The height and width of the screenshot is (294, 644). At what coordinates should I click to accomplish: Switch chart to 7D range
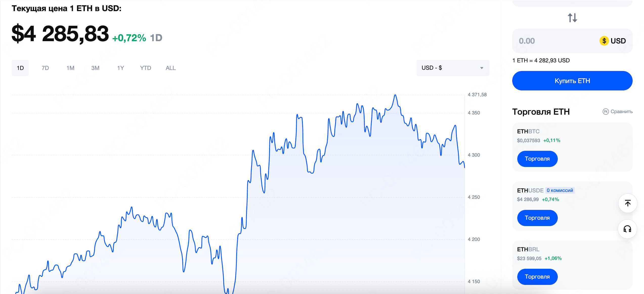pyautogui.click(x=45, y=68)
